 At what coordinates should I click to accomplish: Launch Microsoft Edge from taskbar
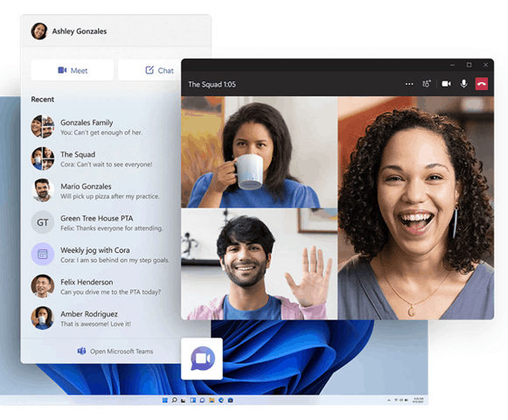221,400
